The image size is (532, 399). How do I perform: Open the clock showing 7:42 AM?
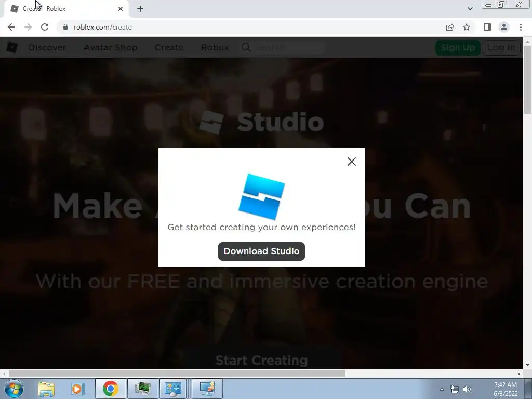(x=506, y=389)
